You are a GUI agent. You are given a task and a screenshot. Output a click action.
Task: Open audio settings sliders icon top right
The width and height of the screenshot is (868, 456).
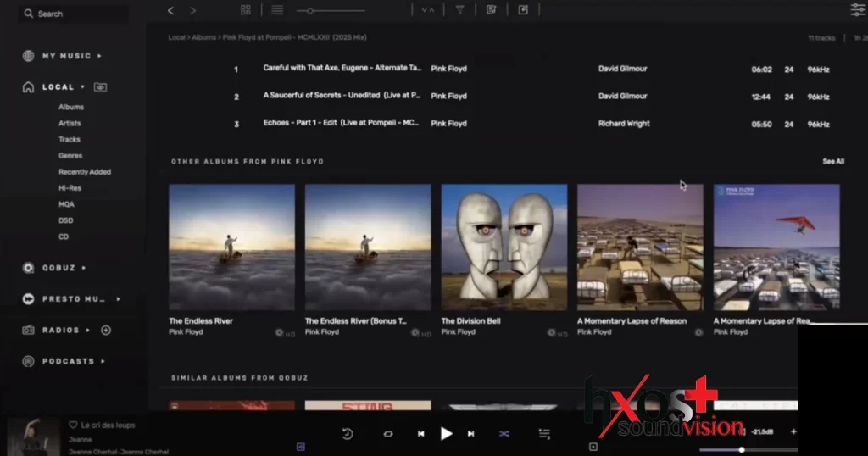(858, 10)
